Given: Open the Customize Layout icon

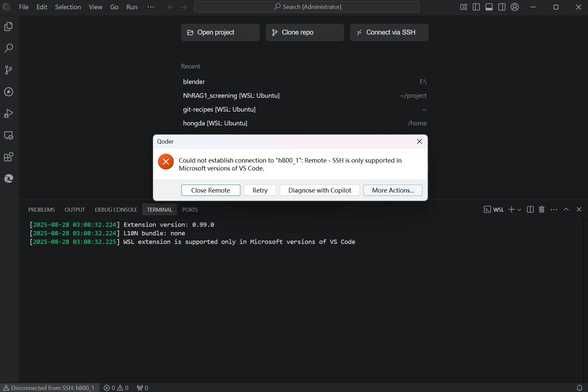Looking at the screenshot, I should (464, 7).
